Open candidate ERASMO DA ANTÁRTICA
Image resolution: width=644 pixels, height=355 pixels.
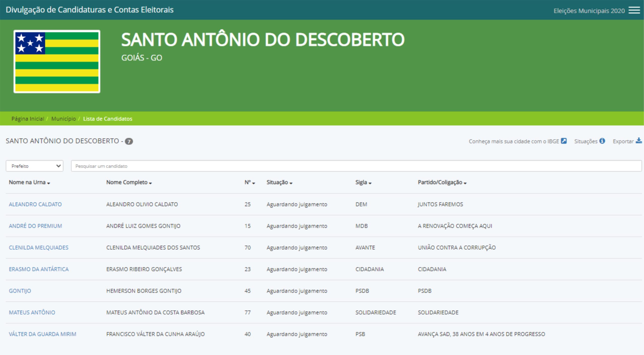tap(39, 269)
